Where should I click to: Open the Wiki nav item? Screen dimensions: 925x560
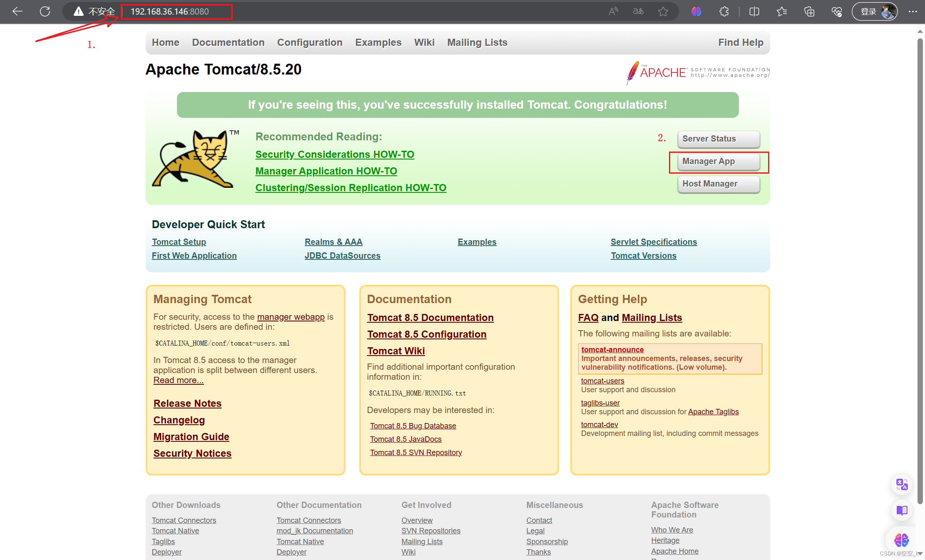pos(424,42)
